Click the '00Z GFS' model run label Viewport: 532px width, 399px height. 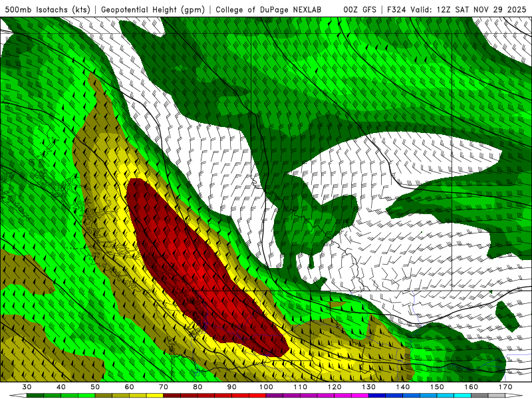(x=360, y=10)
